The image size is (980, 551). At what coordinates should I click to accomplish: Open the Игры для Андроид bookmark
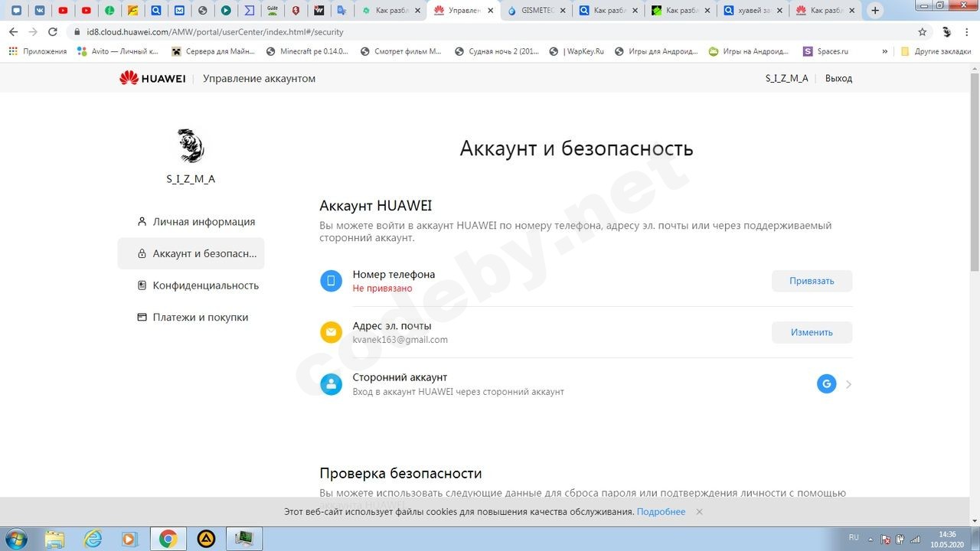(656, 51)
